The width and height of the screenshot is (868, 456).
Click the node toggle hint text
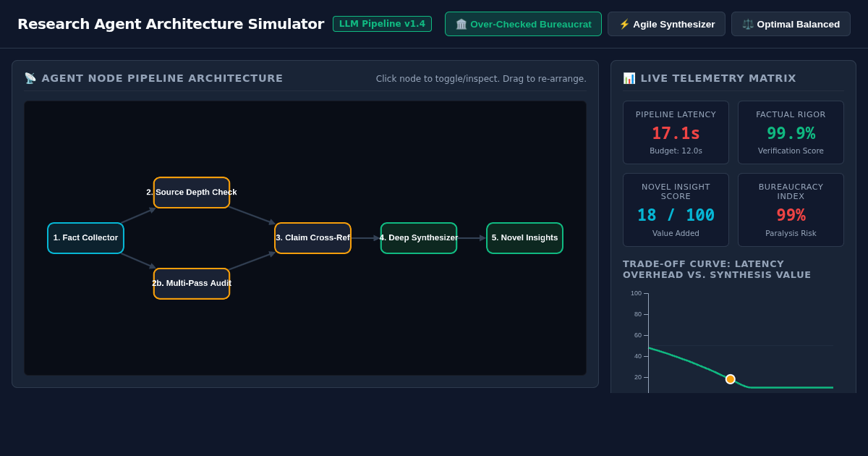(x=481, y=79)
